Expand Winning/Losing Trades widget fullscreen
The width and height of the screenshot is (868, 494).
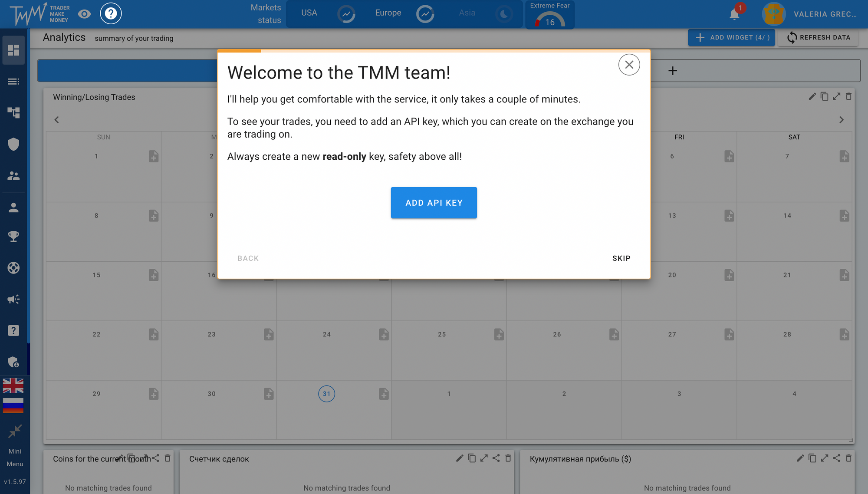point(836,96)
